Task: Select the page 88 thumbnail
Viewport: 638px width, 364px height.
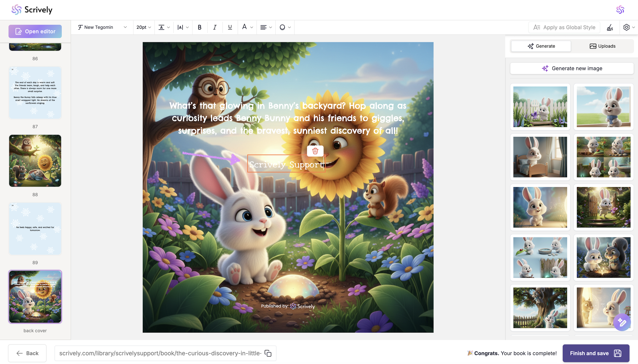Action: pos(35,161)
